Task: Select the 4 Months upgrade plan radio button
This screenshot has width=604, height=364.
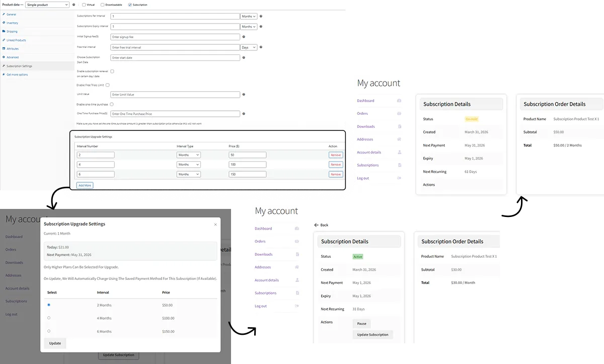Action: click(x=49, y=318)
